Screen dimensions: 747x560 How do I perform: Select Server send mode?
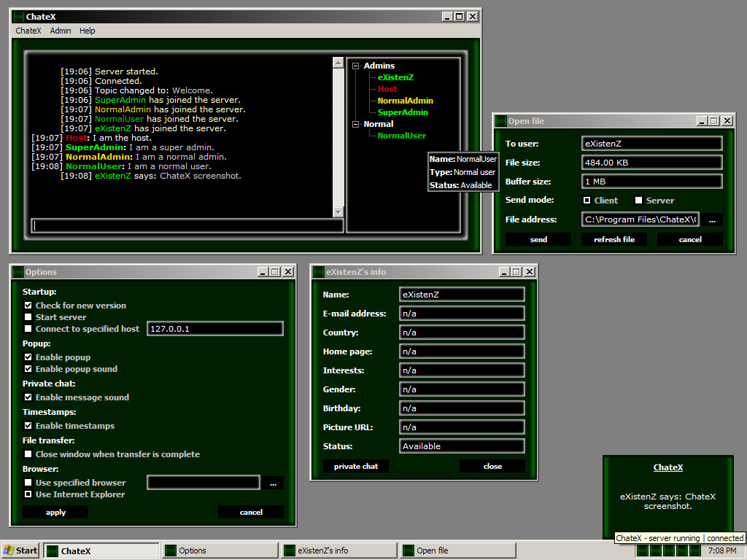pyautogui.click(x=639, y=201)
